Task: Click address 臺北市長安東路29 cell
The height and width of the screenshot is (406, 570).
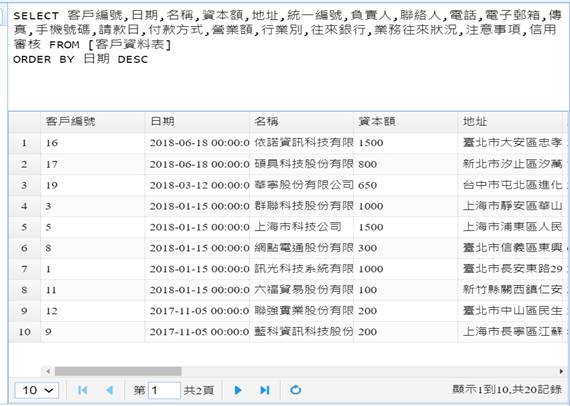Action: [x=510, y=269]
